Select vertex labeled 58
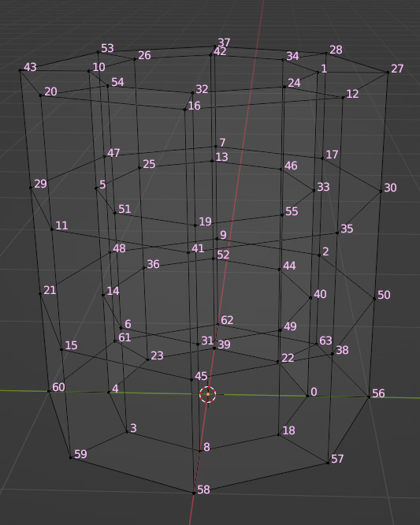 pyautogui.click(x=194, y=493)
